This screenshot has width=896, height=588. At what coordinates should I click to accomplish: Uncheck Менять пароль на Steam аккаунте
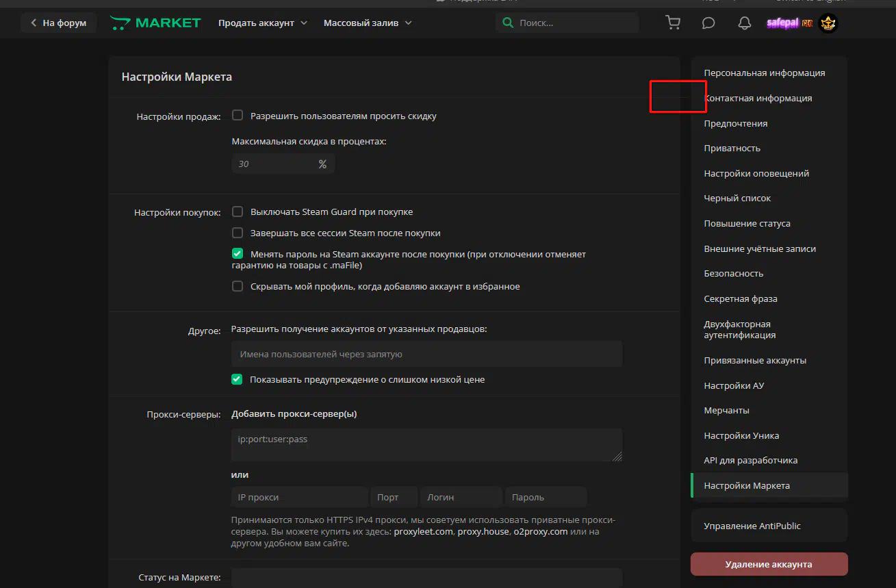[238, 253]
